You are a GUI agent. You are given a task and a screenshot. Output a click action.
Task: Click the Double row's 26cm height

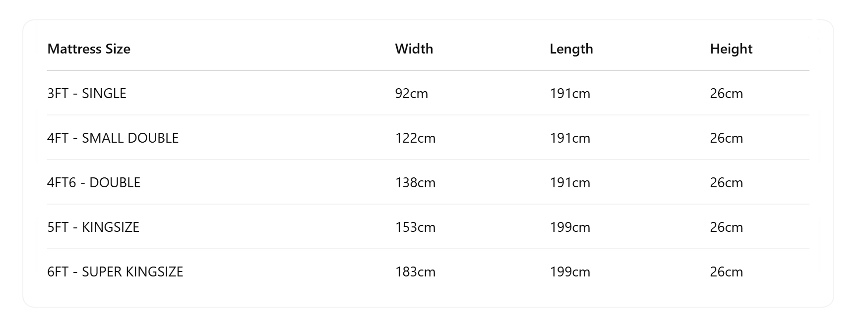727,182
